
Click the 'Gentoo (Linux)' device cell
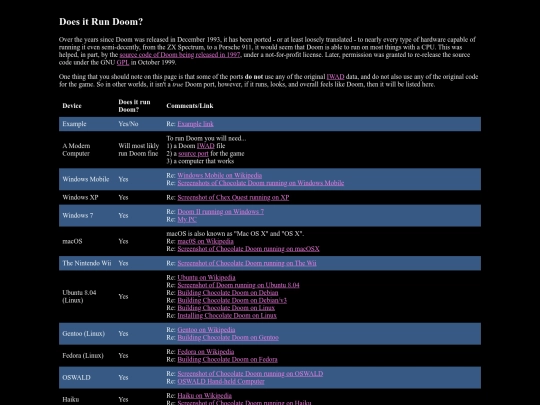[x=83, y=334]
